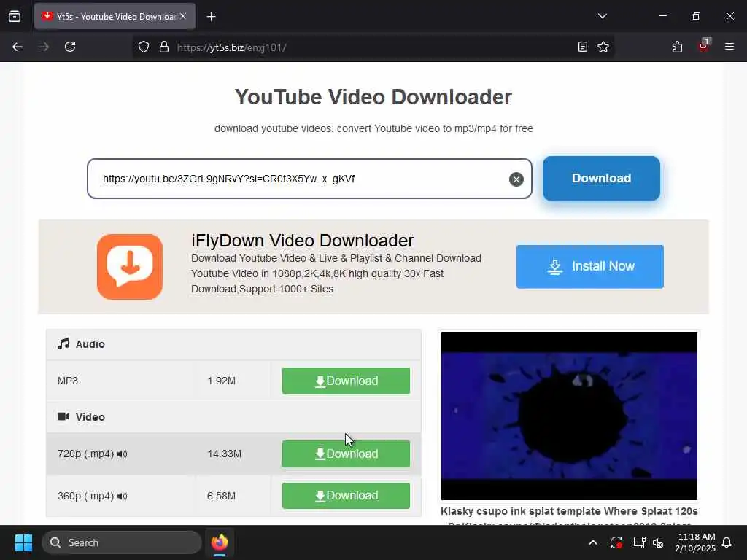This screenshot has height=560, width=747.
Task: Click the speaker icon beside 360p
Action: [123, 496]
